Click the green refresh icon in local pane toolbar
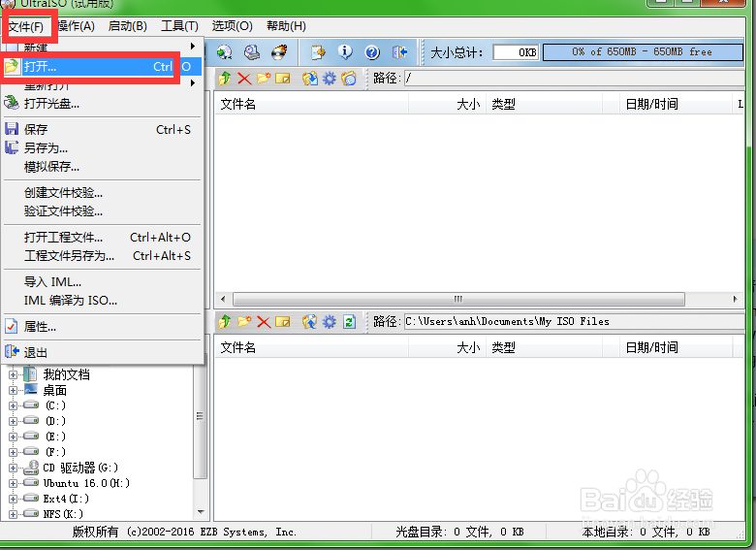 [349, 322]
